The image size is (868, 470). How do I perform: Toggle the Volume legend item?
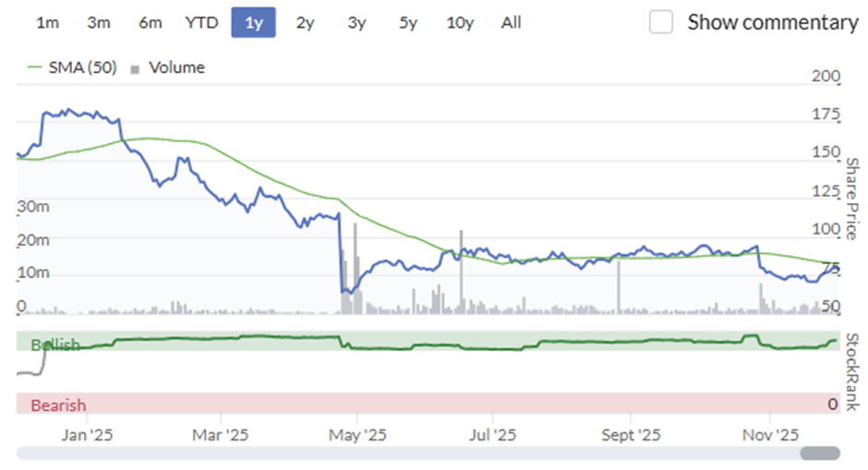pos(167,67)
